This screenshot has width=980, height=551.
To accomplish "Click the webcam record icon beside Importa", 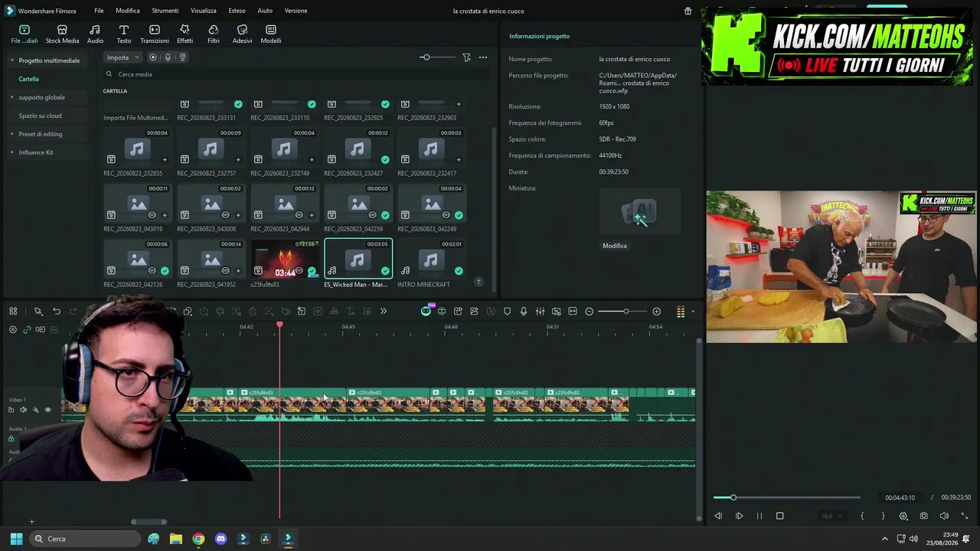I will [x=182, y=57].
